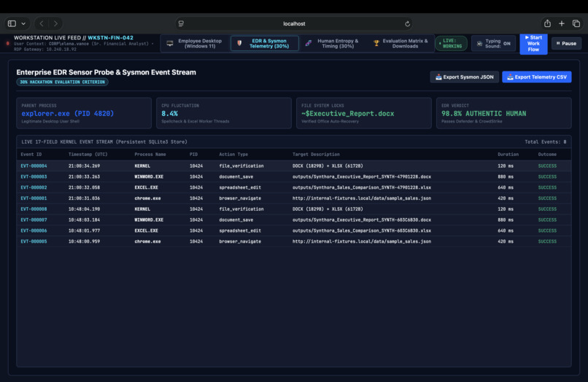Viewport: 588px width, 382px height.
Task: Open the sidebar dropdown chevron
Action: click(23, 23)
